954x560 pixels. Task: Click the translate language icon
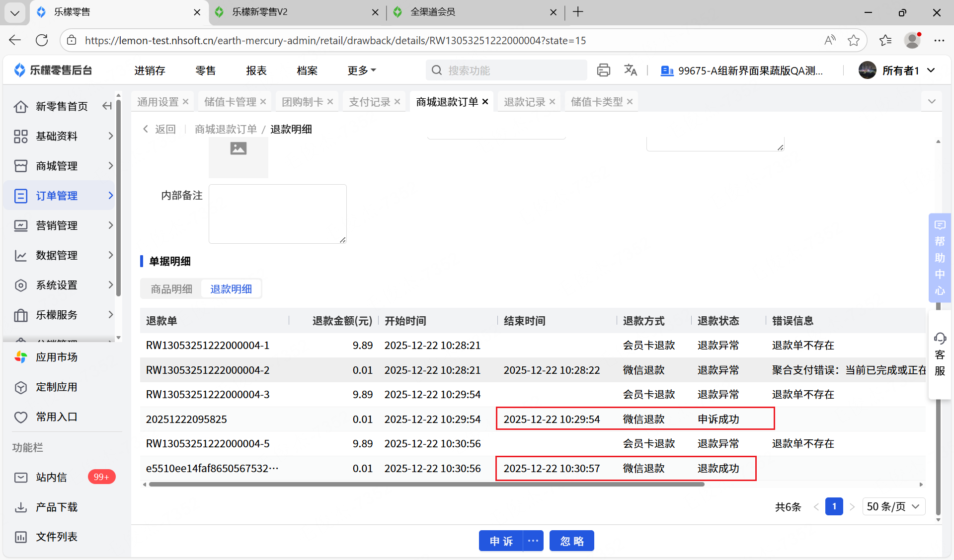point(630,70)
